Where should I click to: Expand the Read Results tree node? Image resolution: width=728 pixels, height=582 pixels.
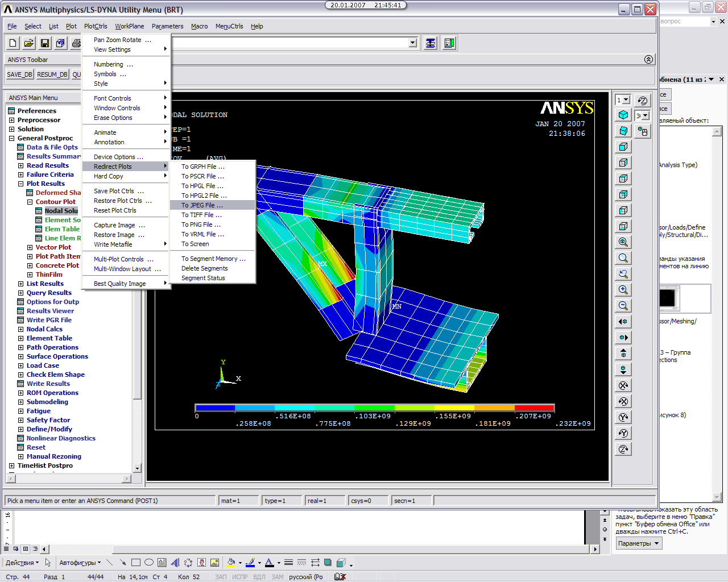pos(20,165)
